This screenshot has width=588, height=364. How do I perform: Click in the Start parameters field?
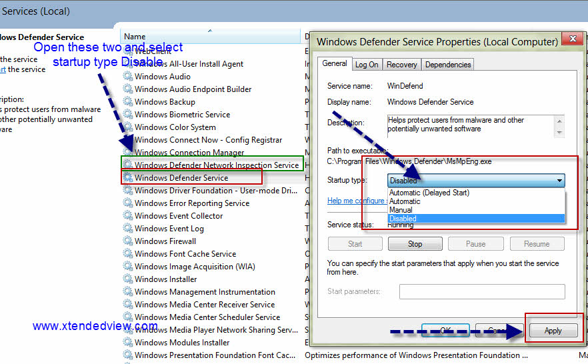coord(482,291)
